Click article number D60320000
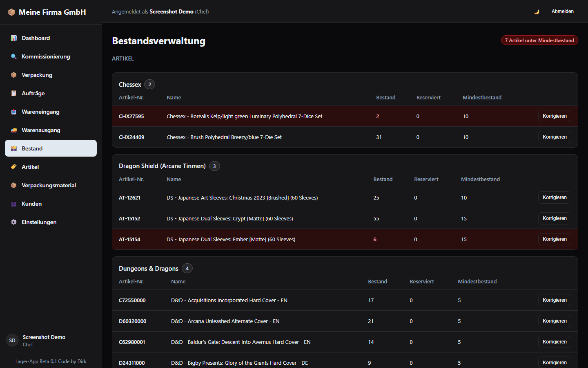Viewport: 588px width, 368px height. pos(133,321)
